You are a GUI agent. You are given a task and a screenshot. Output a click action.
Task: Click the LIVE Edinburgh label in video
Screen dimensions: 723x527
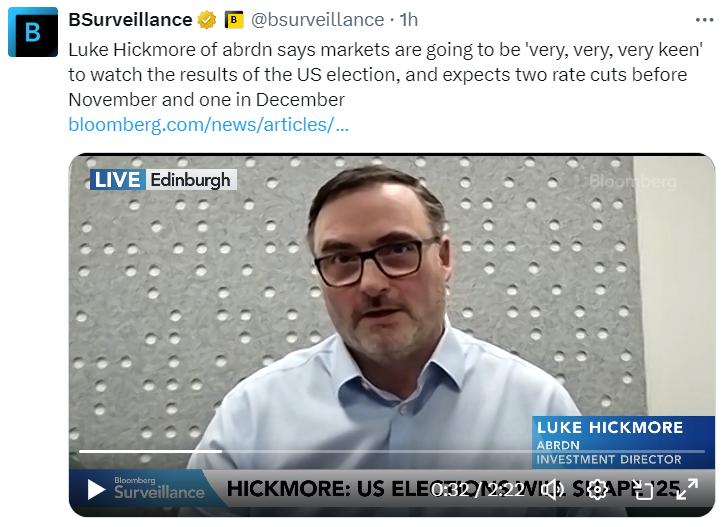click(x=163, y=180)
